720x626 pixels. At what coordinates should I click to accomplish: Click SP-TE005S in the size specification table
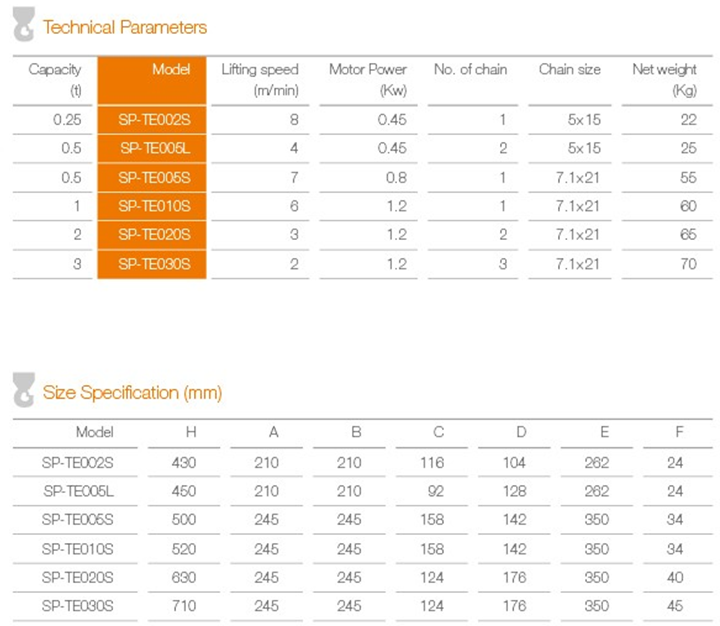pos(78,520)
